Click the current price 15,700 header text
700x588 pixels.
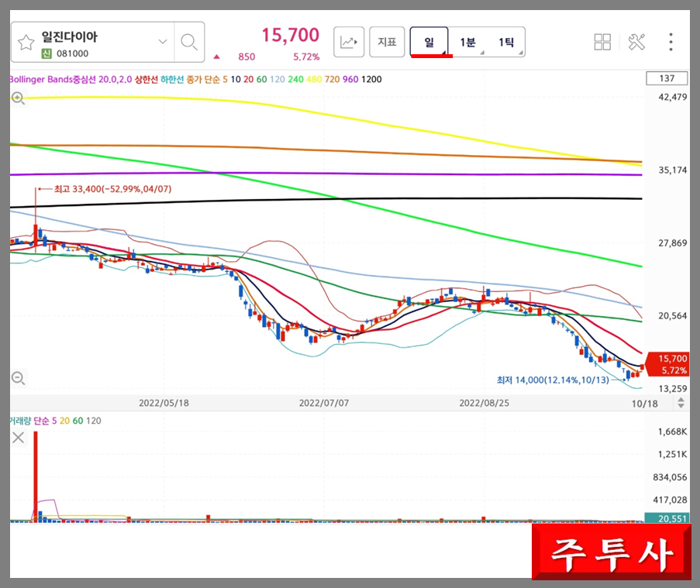click(x=290, y=35)
